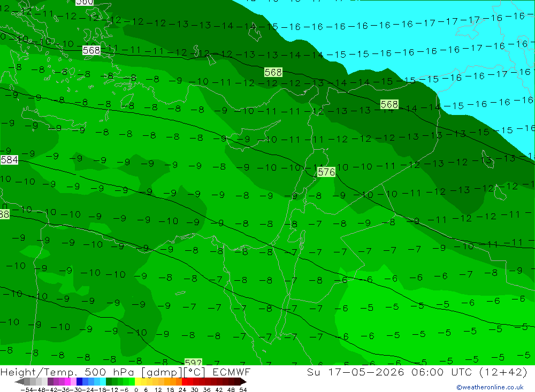This screenshot has width=535, height=392.
Task: Select the bright red swatch above 24
Action: [185, 381]
